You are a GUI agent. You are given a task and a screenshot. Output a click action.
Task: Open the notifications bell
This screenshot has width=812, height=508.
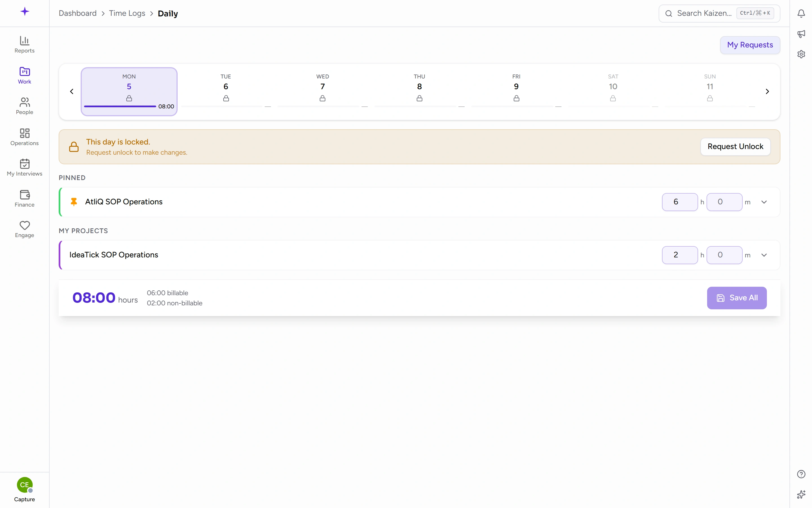click(x=801, y=14)
